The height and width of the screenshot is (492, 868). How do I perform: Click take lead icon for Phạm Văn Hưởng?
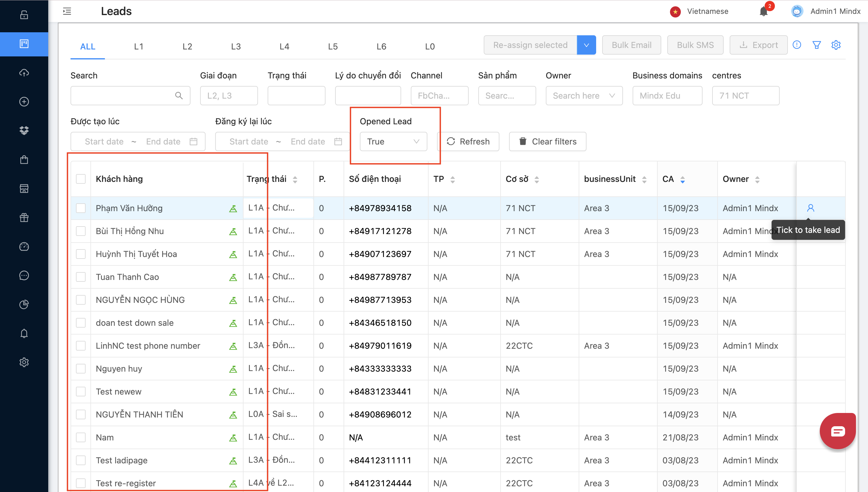(x=810, y=208)
